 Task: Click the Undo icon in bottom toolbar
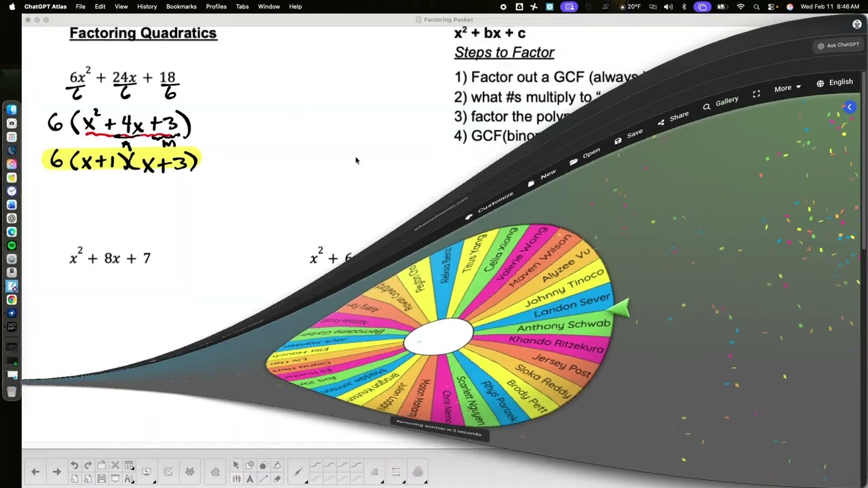point(74,465)
